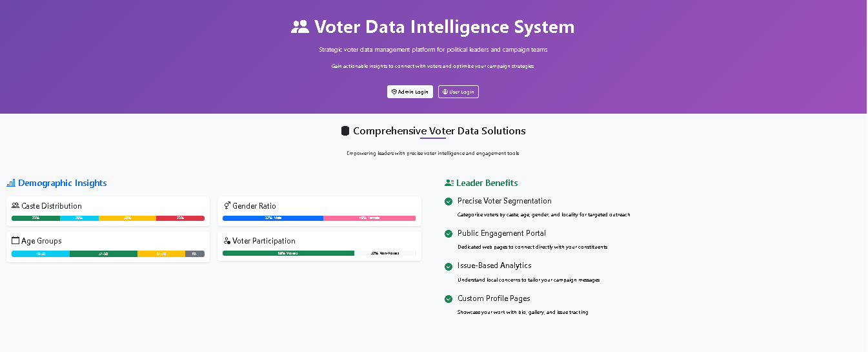Click the green check beside Precise Voter Segmentation
Viewport: 868px width, 352px height.
[x=449, y=202]
